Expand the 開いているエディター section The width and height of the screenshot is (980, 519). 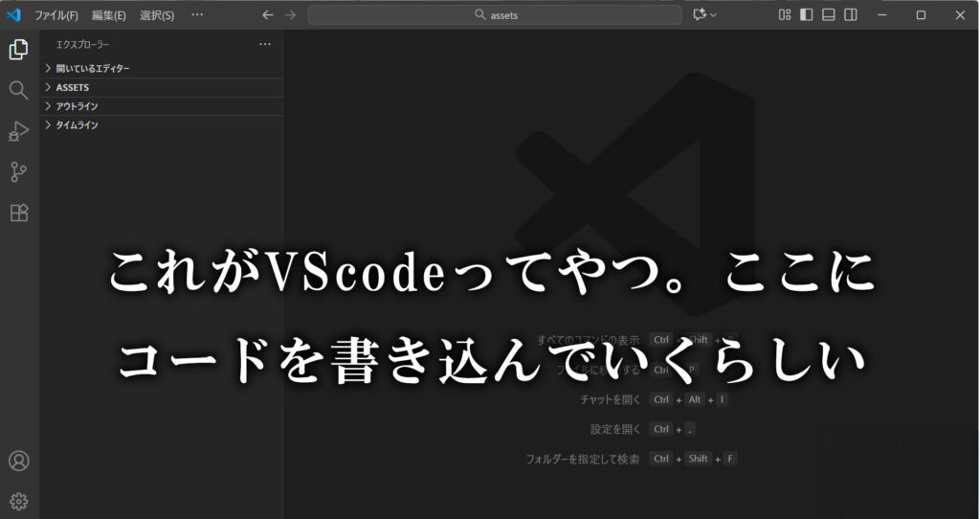(x=92, y=69)
